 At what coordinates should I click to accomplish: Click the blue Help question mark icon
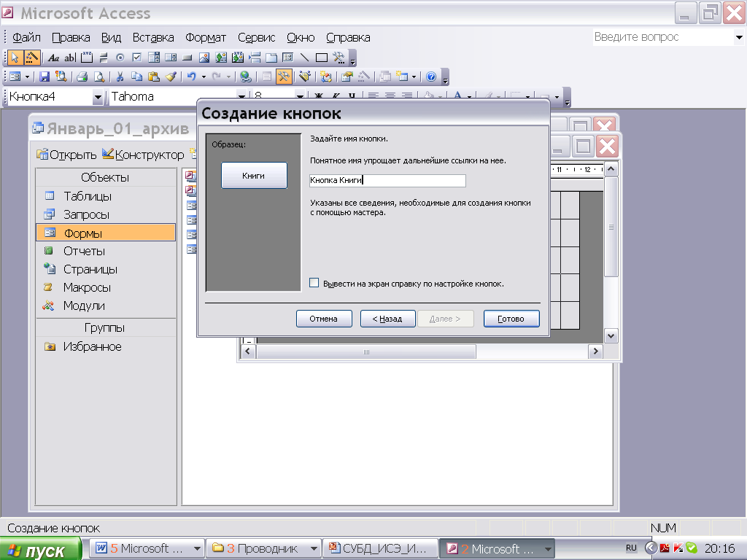click(x=431, y=77)
